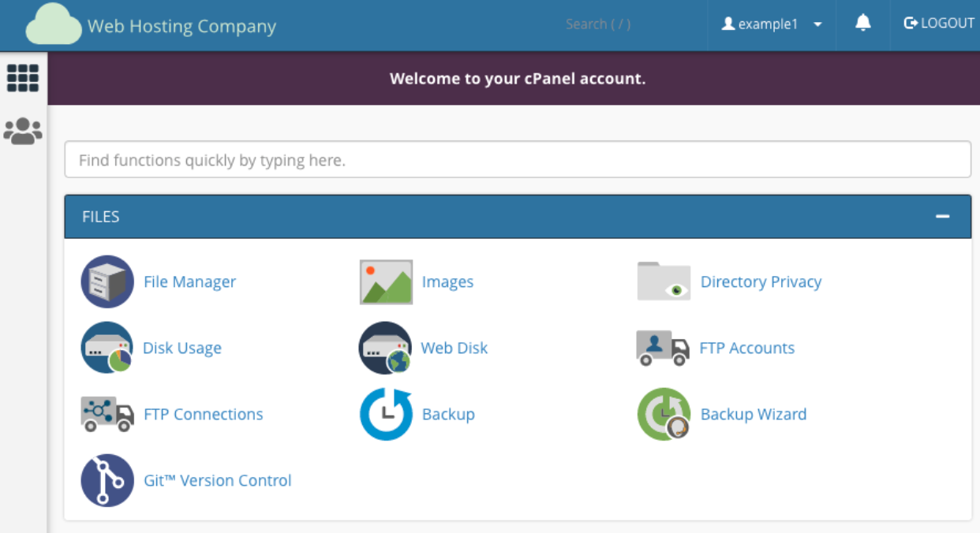Click the Disk Usage icon
980x533 pixels.
coord(107,348)
